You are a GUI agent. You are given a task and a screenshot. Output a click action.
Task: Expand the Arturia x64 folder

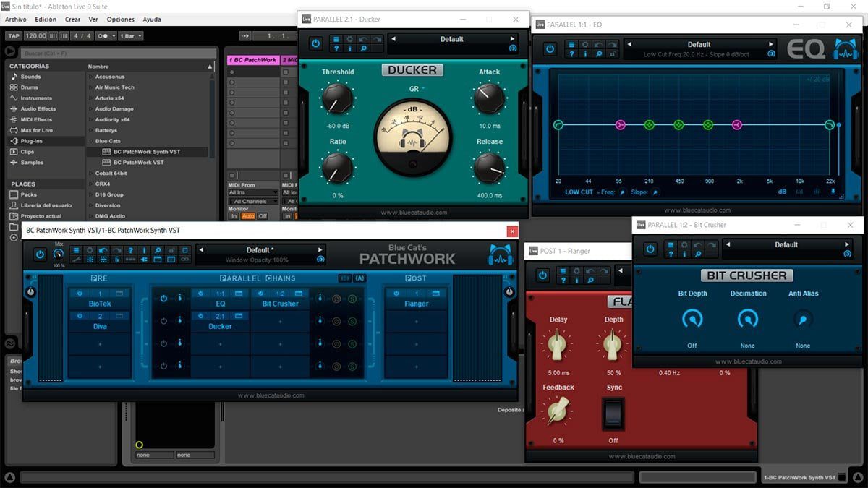pos(90,98)
